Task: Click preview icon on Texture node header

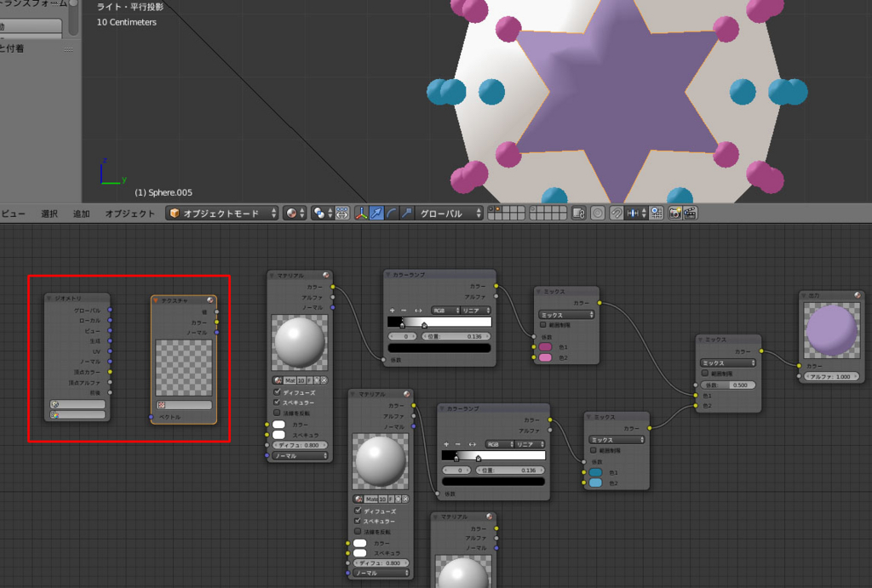Action: click(209, 300)
